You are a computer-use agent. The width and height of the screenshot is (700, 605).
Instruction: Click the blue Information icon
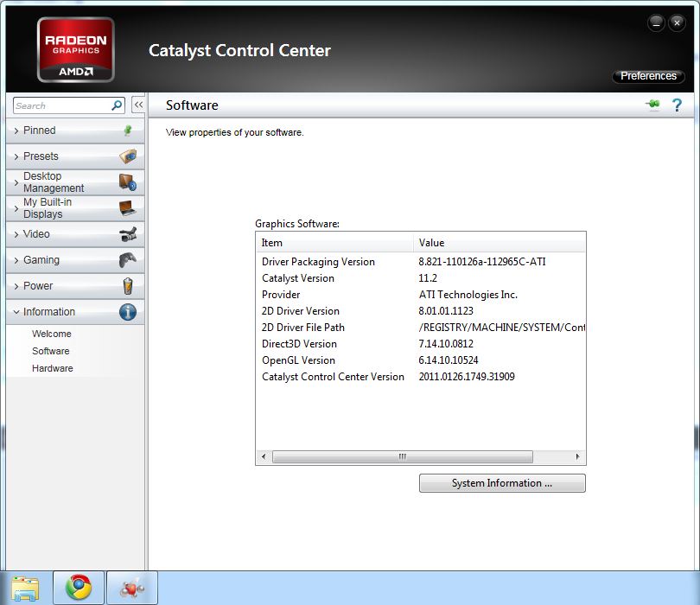click(128, 312)
